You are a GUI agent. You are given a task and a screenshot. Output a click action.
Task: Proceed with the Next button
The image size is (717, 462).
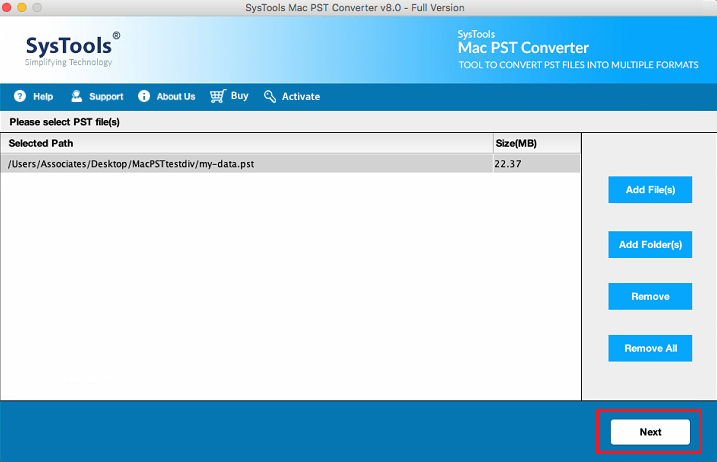(x=650, y=432)
